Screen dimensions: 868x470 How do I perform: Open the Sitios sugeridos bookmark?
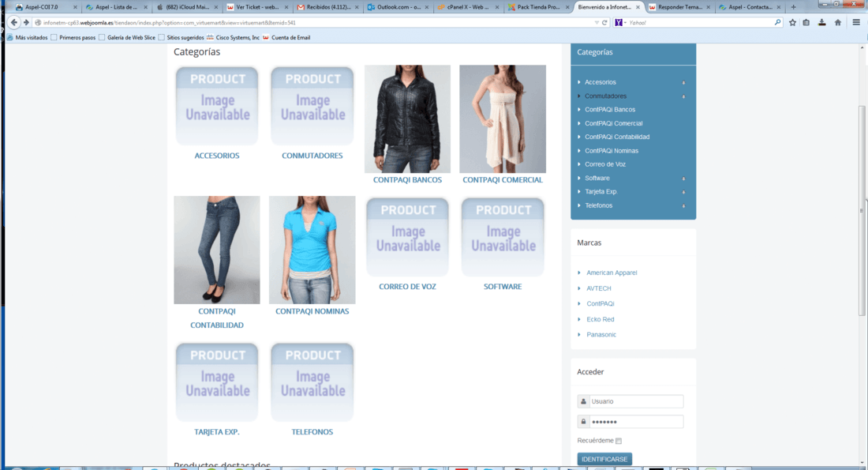pyautogui.click(x=181, y=38)
